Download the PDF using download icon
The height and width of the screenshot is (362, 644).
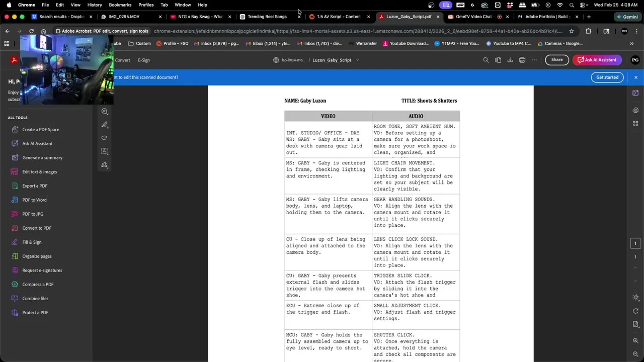(510, 60)
